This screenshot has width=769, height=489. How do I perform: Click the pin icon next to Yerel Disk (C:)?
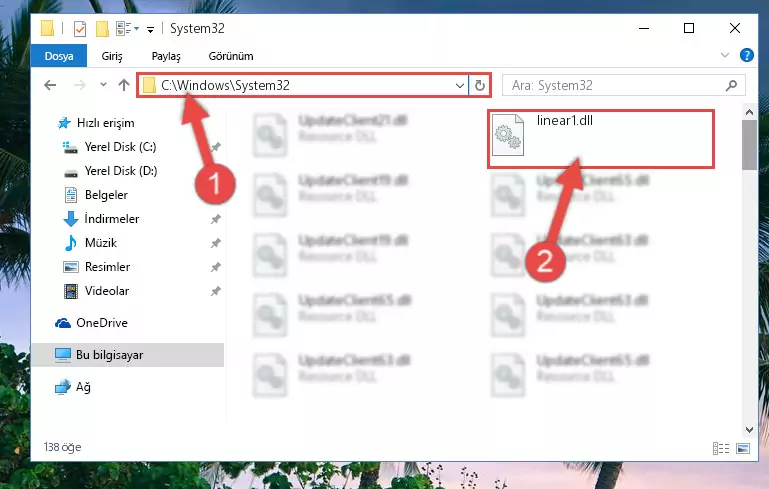[215, 147]
